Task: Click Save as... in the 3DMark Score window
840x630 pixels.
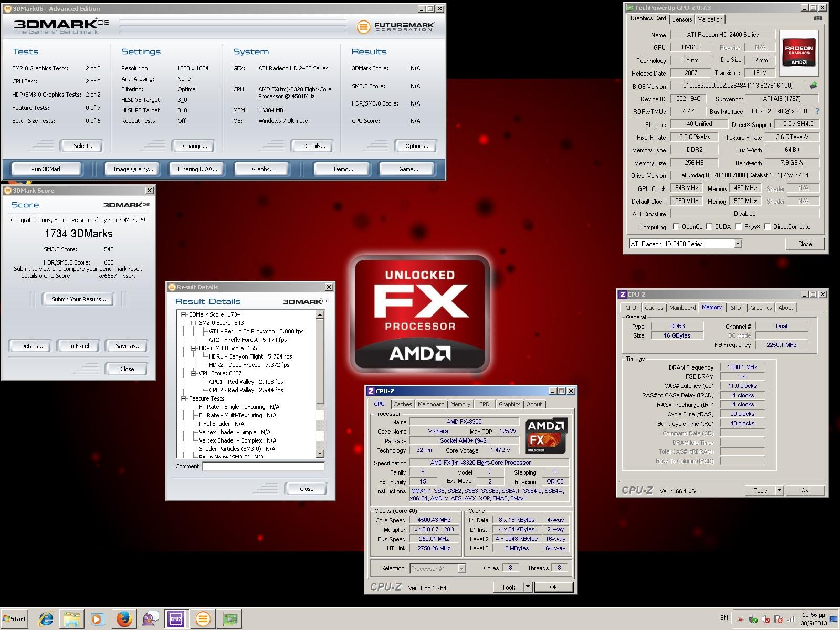Action: pyautogui.click(x=128, y=346)
